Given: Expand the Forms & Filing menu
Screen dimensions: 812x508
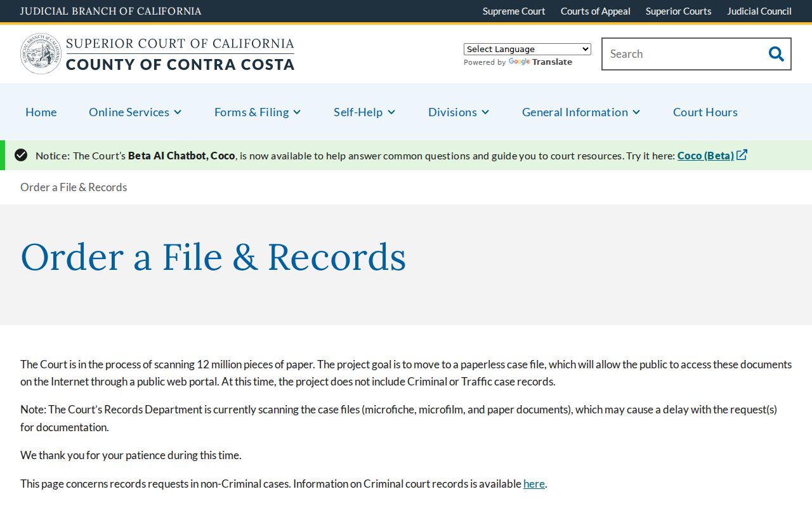Looking at the screenshot, I should pyautogui.click(x=258, y=112).
